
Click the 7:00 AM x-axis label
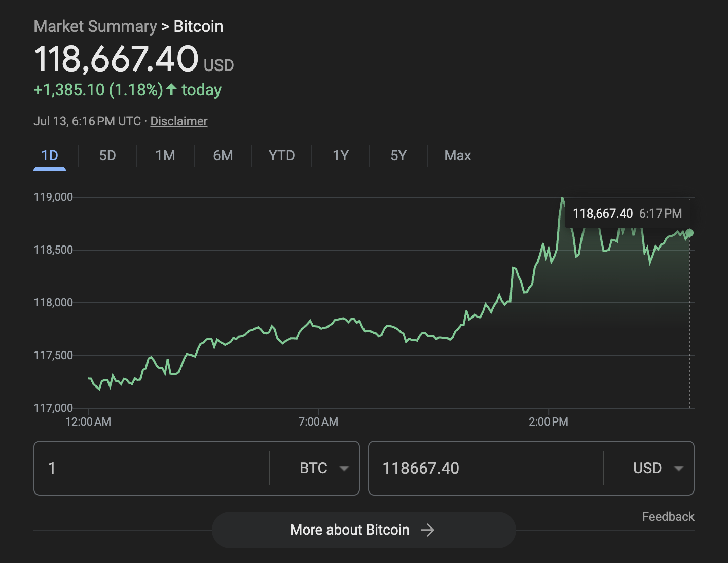click(x=318, y=421)
